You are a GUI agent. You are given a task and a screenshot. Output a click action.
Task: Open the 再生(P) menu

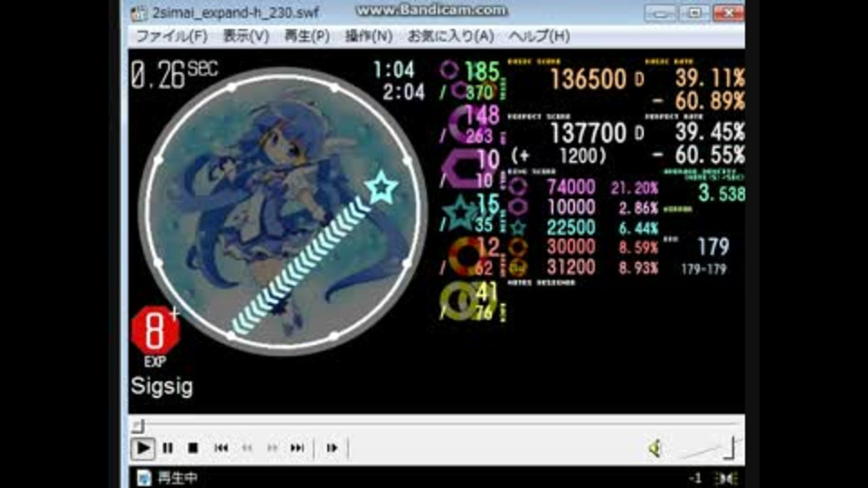[x=307, y=36]
